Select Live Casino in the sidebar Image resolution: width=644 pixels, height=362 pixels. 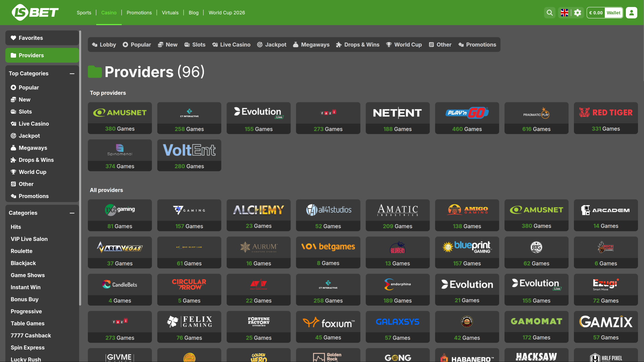(x=42, y=124)
